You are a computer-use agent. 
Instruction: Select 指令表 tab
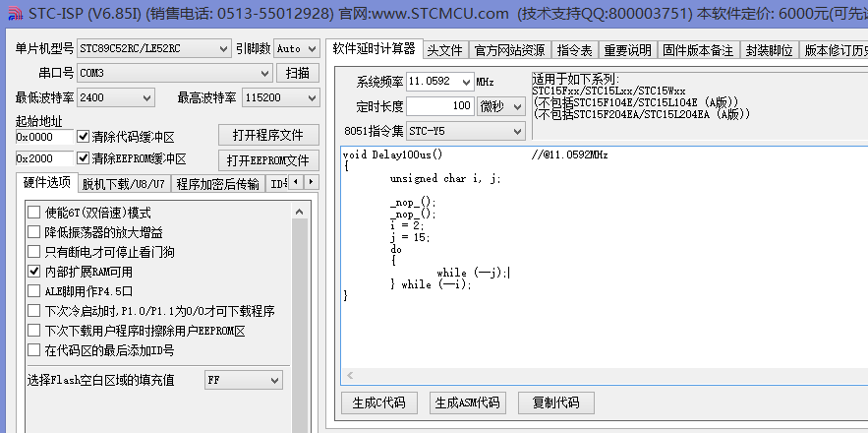(575, 50)
